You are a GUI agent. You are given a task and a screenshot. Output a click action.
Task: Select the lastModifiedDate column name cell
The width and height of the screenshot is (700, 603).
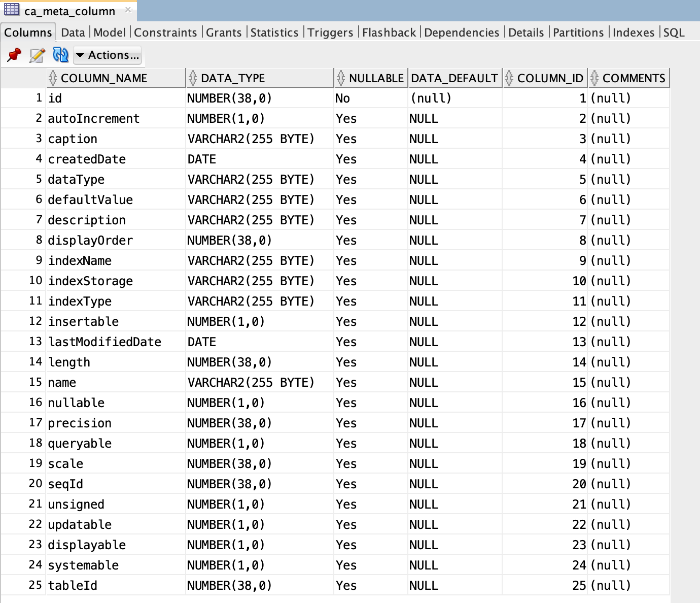click(x=104, y=342)
